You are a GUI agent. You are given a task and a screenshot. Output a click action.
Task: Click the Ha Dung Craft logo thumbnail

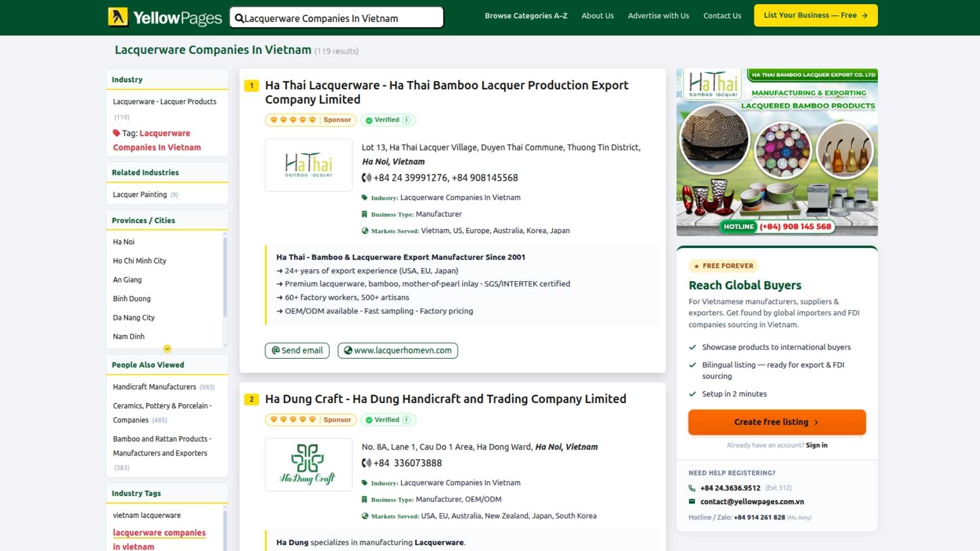[309, 465]
